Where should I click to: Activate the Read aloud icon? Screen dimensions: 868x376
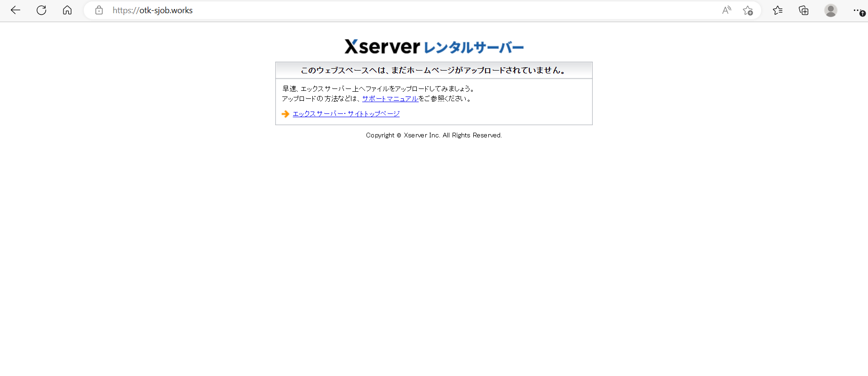click(x=727, y=10)
